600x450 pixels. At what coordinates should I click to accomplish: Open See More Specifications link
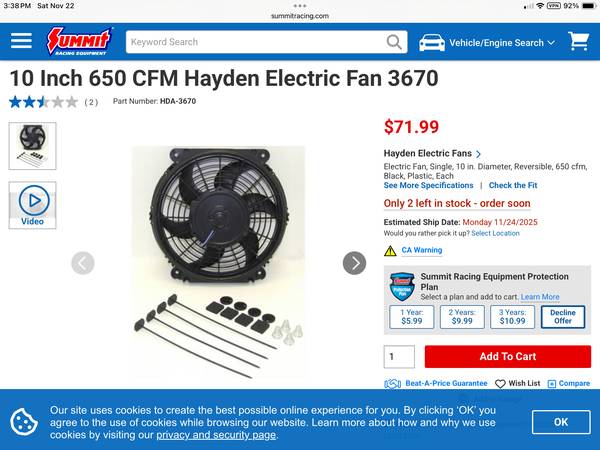pos(429,185)
